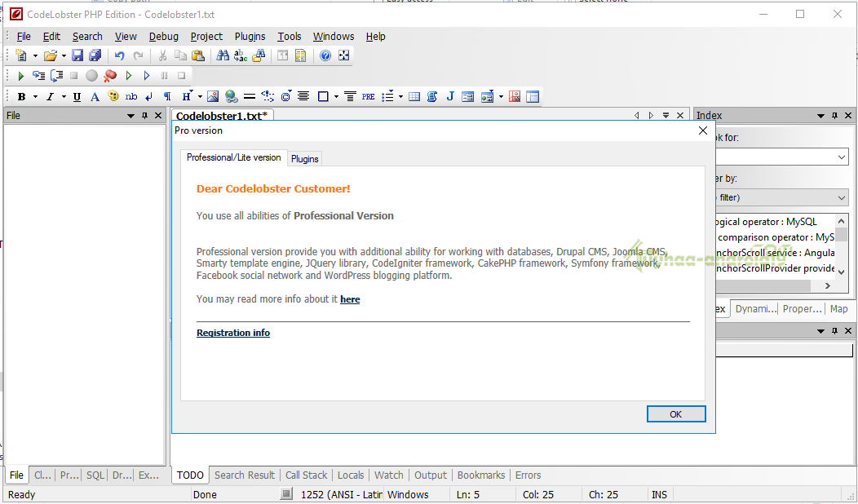Start debugging with the green Run arrow
The width and height of the screenshot is (858, 504).
pos(21,76)
